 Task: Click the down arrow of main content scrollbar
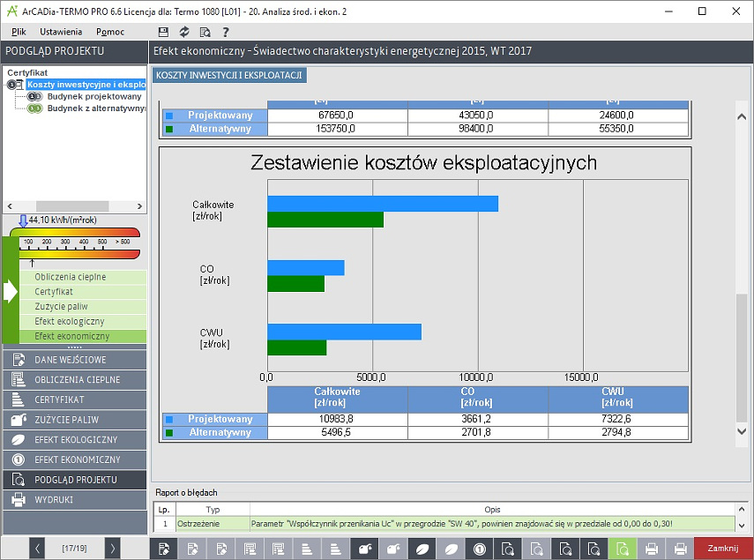742,431
